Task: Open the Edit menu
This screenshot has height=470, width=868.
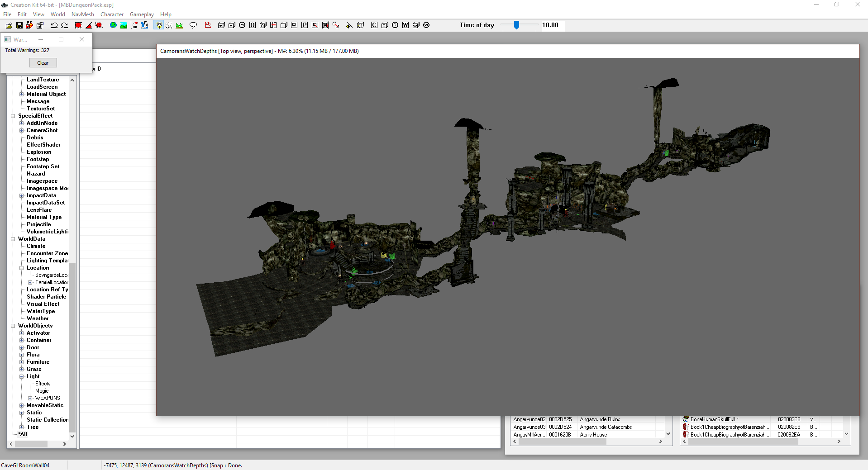Action: pos(22,14)
